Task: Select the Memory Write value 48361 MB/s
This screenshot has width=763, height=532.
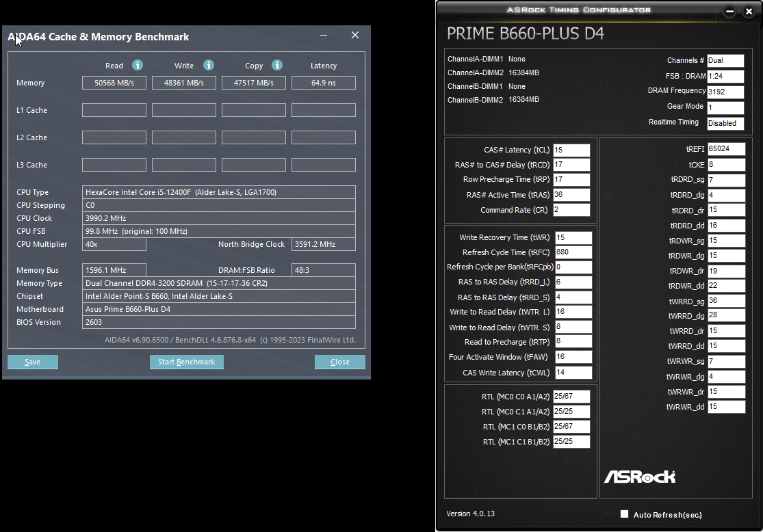Action: click(x=184, y=83)
